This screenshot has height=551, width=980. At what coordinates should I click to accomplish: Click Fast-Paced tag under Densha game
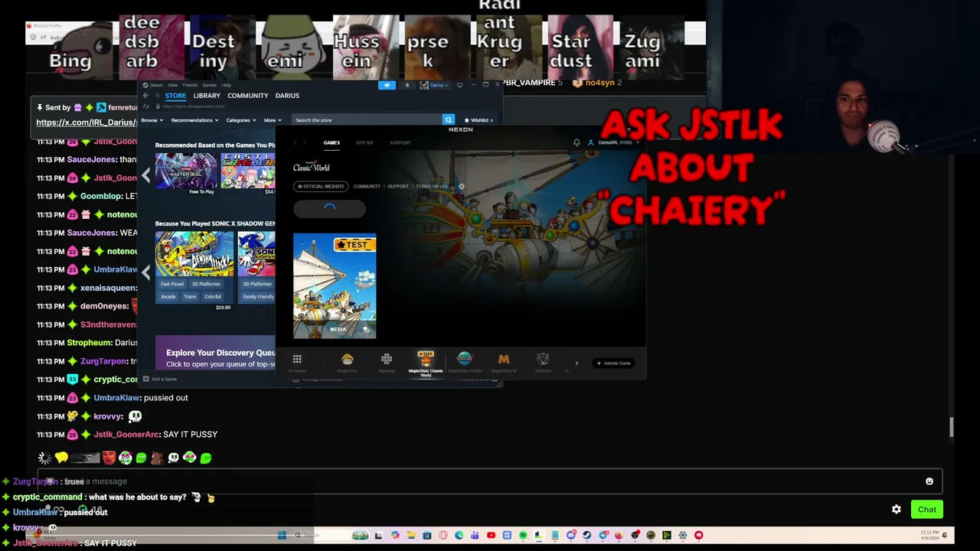172,284
